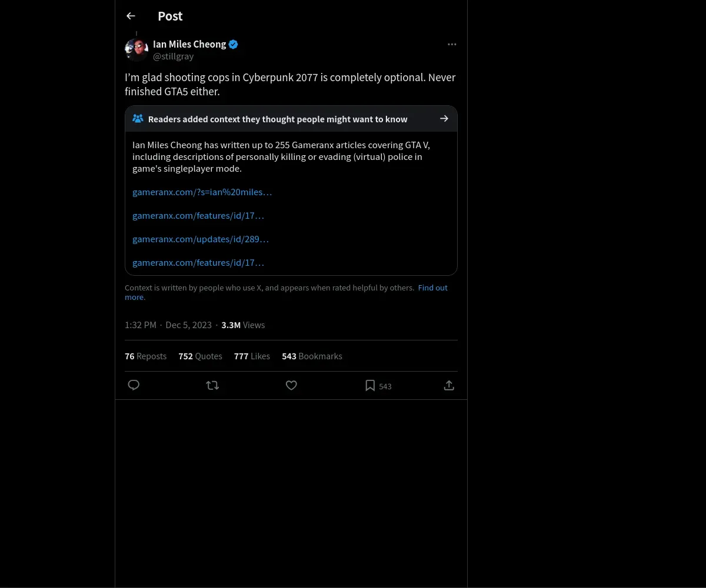
Task: Click the Readers added context header
Action: pos(291,119)
